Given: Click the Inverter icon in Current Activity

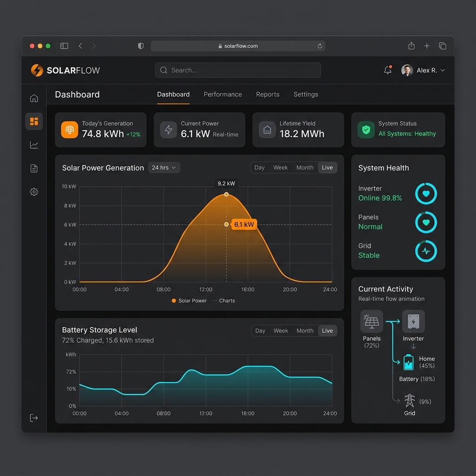Looking at the screenshot, I should 413,321.
